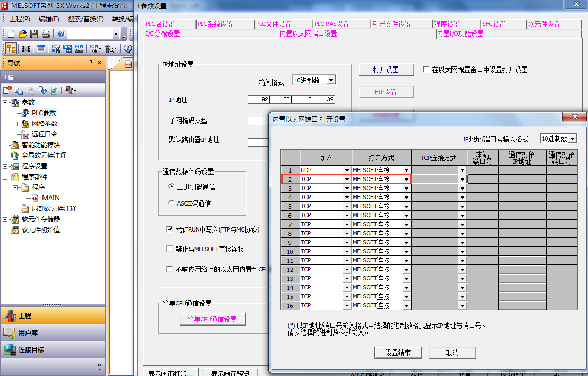Click the copy icon in navigation toolbar

(19, 90)
